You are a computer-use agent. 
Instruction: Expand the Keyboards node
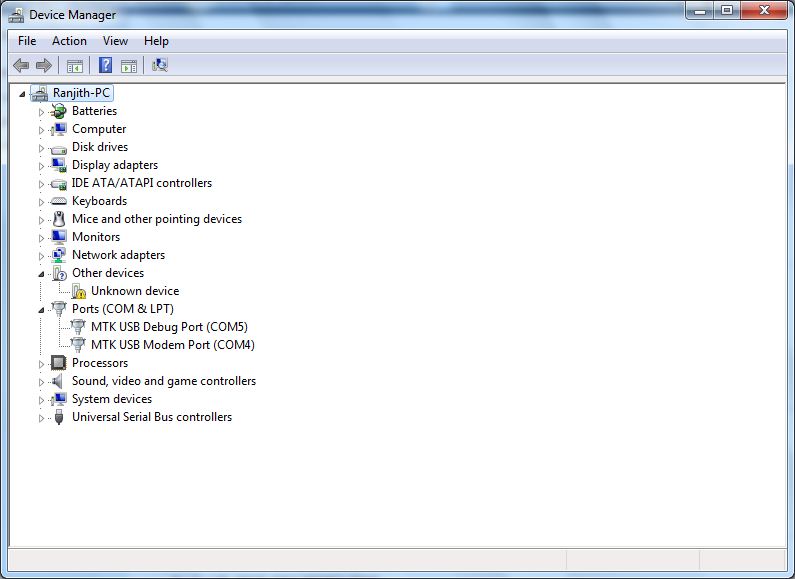point(42,202)
